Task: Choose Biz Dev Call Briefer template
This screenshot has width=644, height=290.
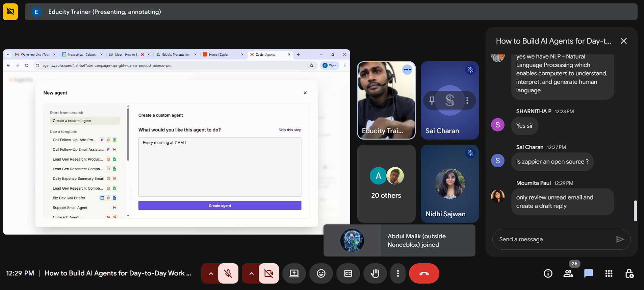Action: pos(84,198)
